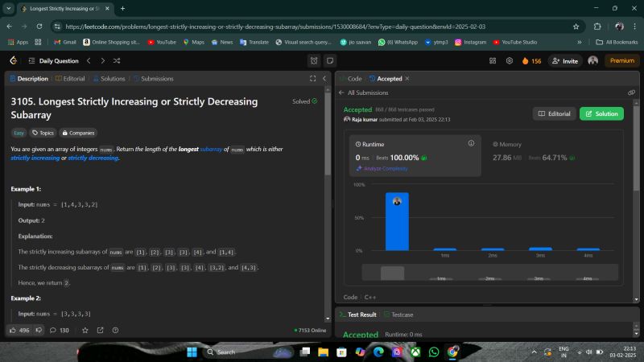Open browser extensions puzzle icon

tap(597, 27)
